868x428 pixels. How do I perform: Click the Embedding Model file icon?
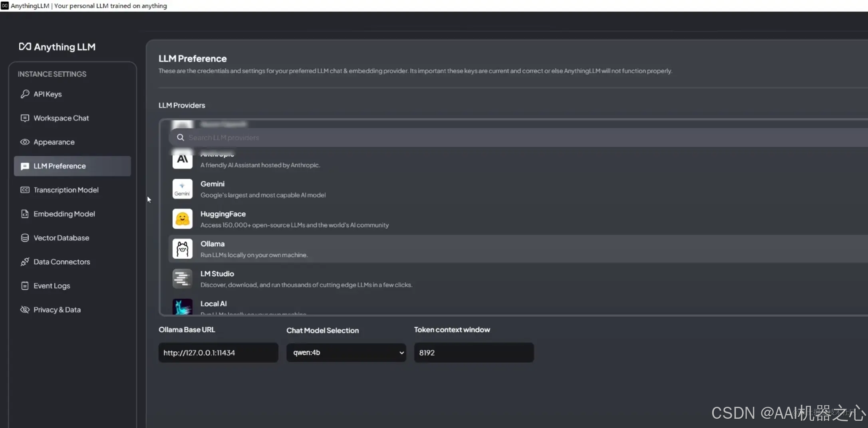point(25,214)
